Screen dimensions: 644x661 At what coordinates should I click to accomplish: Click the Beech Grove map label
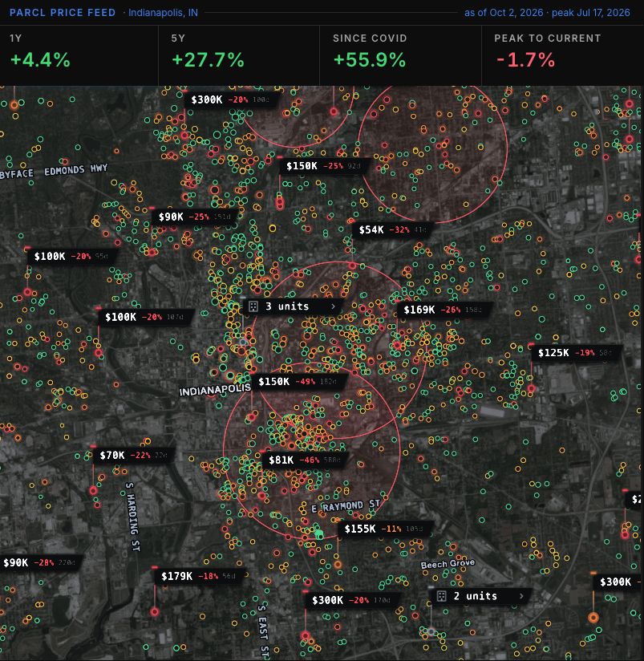click(x=448, y=564)
